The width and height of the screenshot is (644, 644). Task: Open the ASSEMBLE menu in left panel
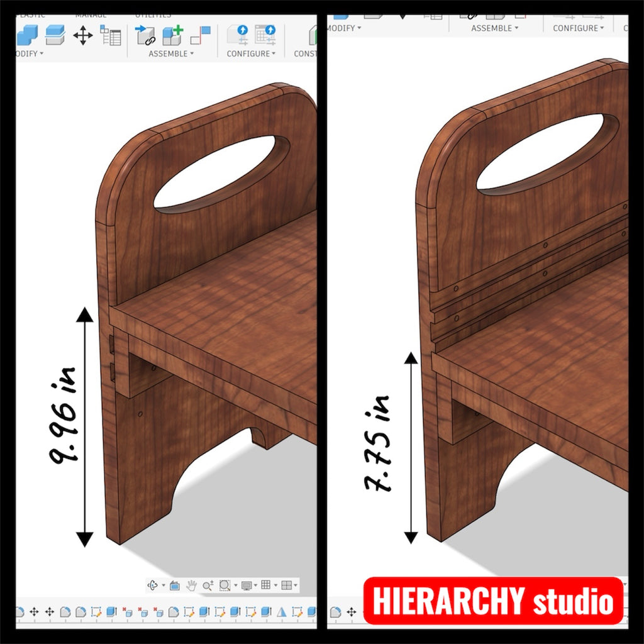pyautogui.click(x=171, y=54)
